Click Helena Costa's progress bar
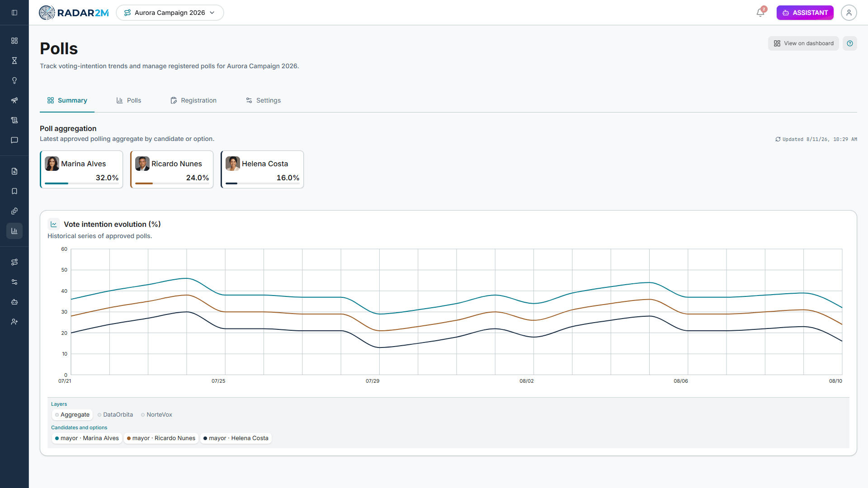868x488 pixels. pos(262,183)
